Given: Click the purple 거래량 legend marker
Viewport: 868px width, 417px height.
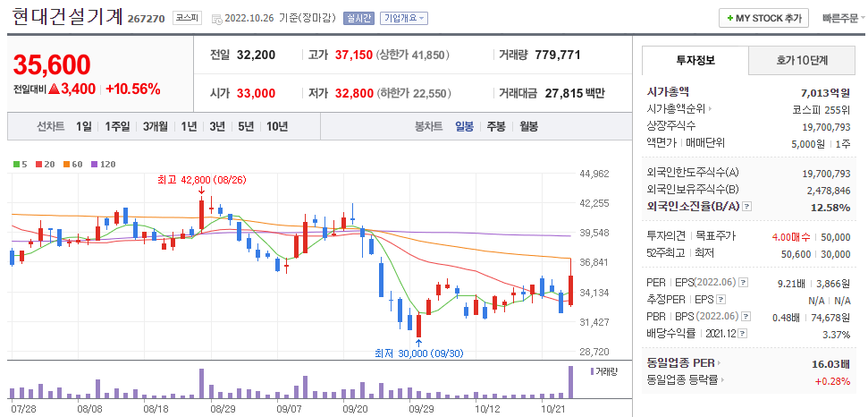Looking at the screenshot, I should click(593, 371).
